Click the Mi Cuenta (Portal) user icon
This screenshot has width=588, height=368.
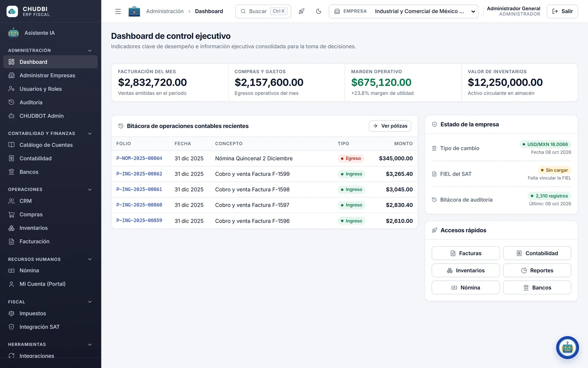tap(11, 284)
